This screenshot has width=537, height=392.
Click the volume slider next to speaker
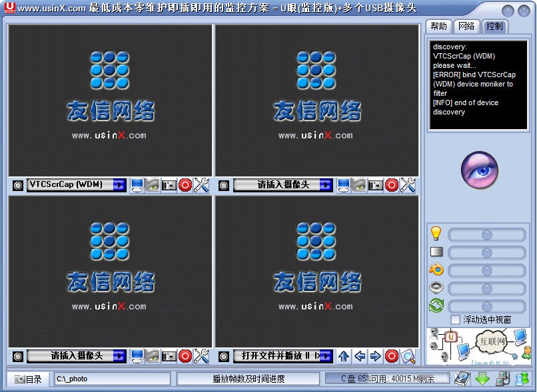[486, 289]
